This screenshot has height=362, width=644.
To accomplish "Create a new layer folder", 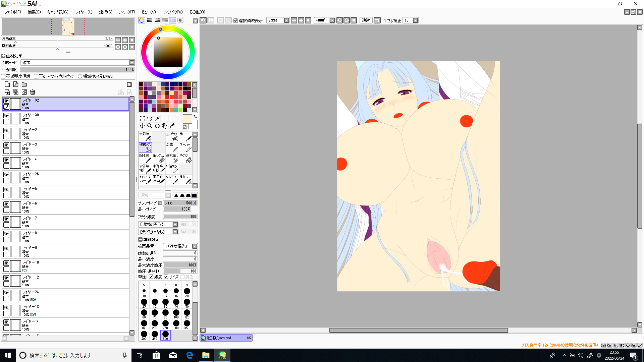I will tap(24, 84).
